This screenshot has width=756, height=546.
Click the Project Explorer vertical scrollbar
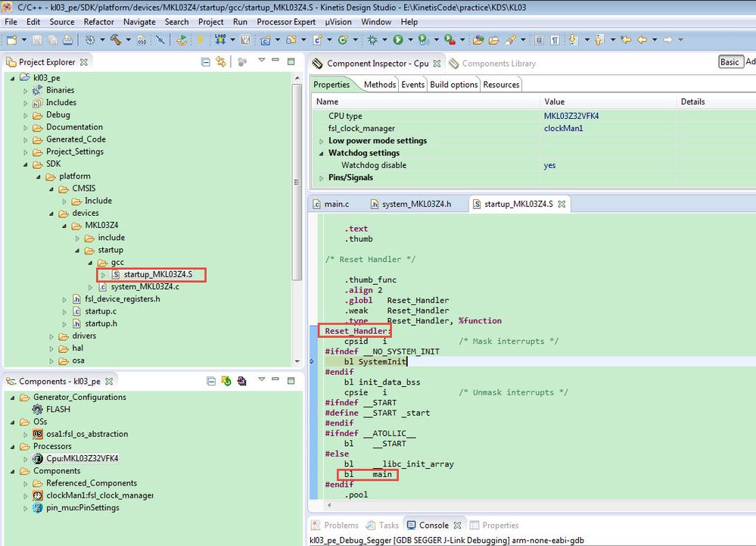coord(297,183)
